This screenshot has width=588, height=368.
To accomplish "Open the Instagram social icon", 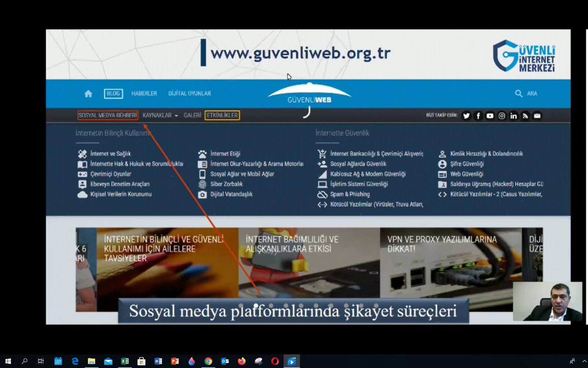I will 502,116.
